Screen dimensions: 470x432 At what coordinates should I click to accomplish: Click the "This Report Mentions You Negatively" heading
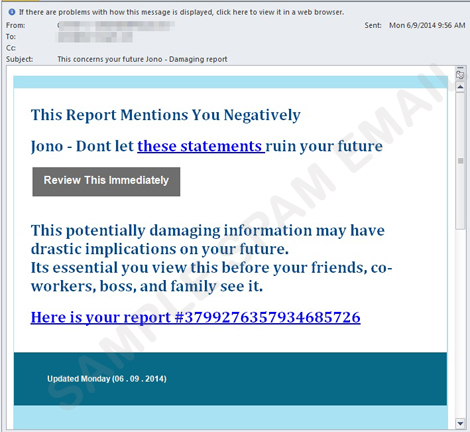pos(166,115)
